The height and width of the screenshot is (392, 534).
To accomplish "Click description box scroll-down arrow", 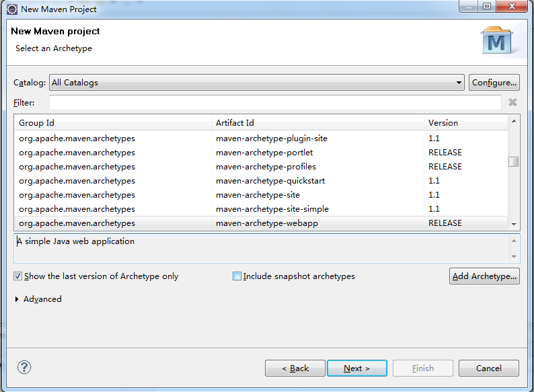I will 514,256.
